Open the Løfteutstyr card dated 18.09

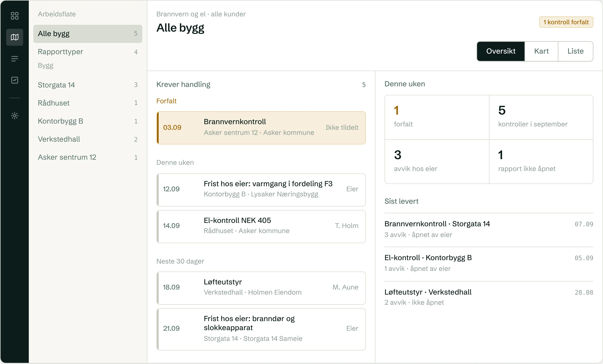[x=261, y=288]
